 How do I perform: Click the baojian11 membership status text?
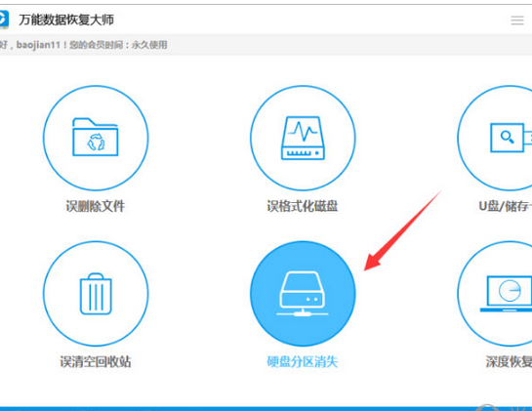click(84, 45)
